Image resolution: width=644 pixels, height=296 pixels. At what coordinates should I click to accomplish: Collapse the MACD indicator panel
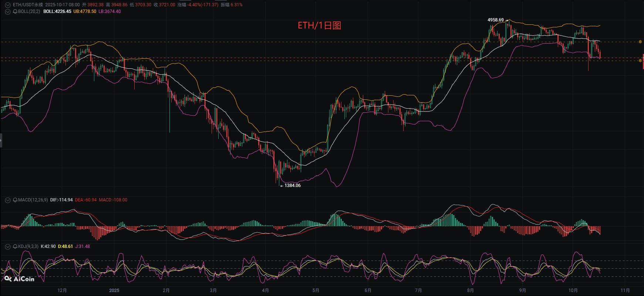pos(7,200)
